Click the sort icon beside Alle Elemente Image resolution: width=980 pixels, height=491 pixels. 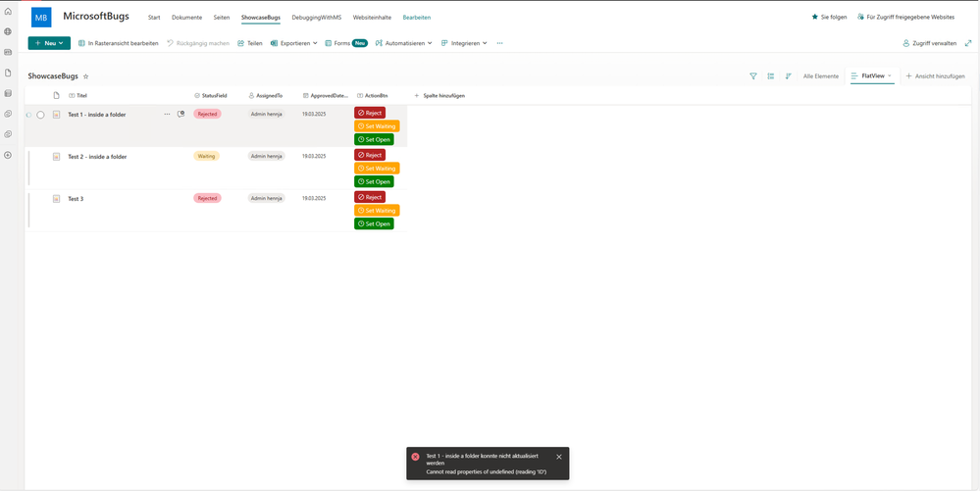788,76
